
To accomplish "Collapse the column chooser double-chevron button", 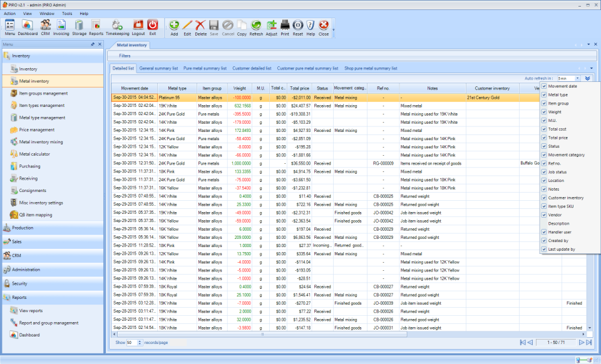I will (x=587, y=78).
